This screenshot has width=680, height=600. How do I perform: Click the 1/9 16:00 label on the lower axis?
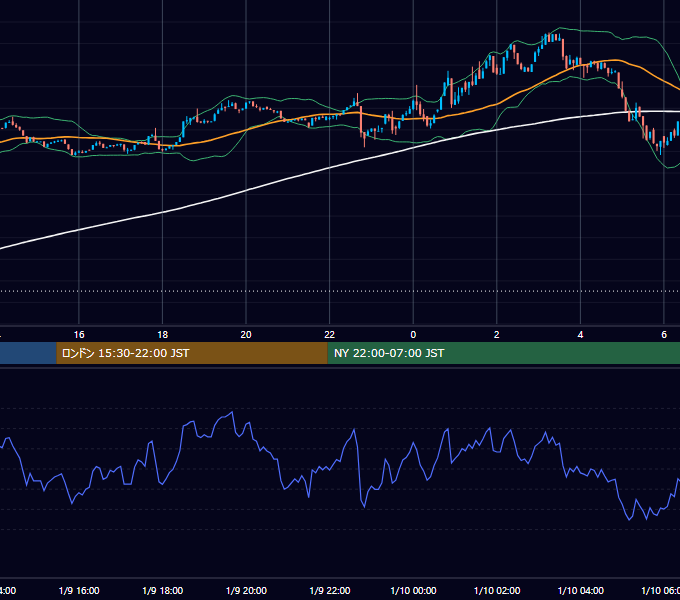[x=79, y=590]
